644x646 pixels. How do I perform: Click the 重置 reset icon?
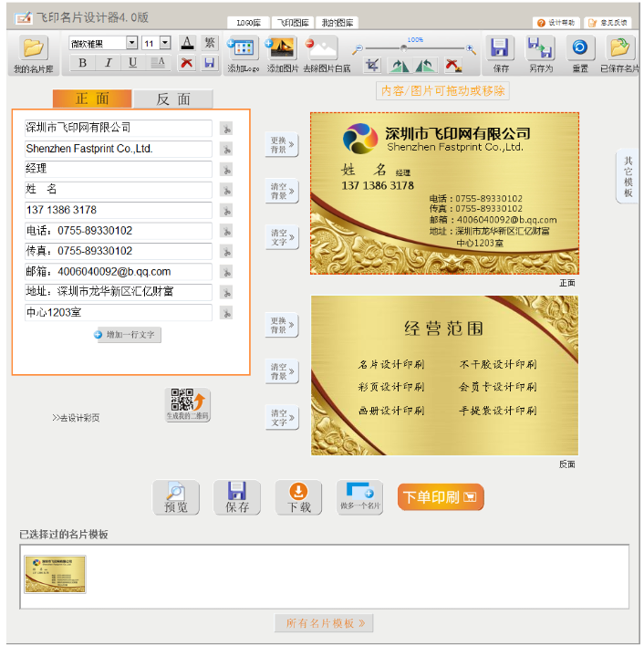[578, 49]
